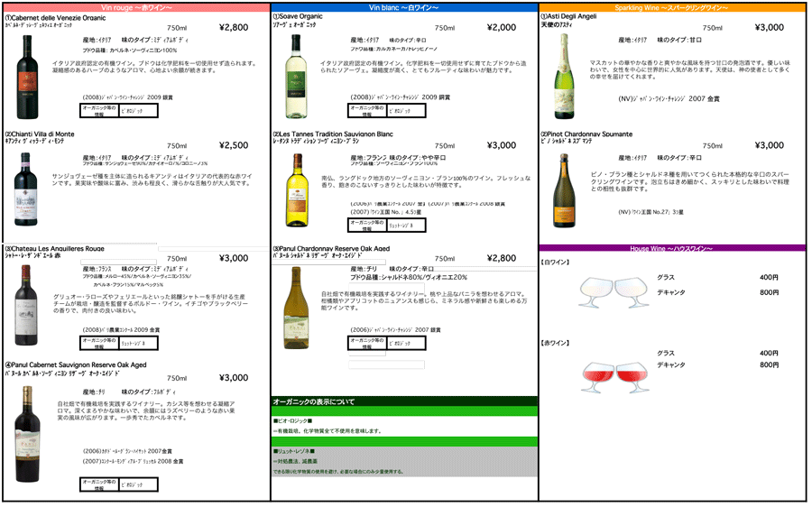Click the 'オーガニックの表示について' dark green header
The height and width of the screenshot is (507, 812).
[404, 401]
